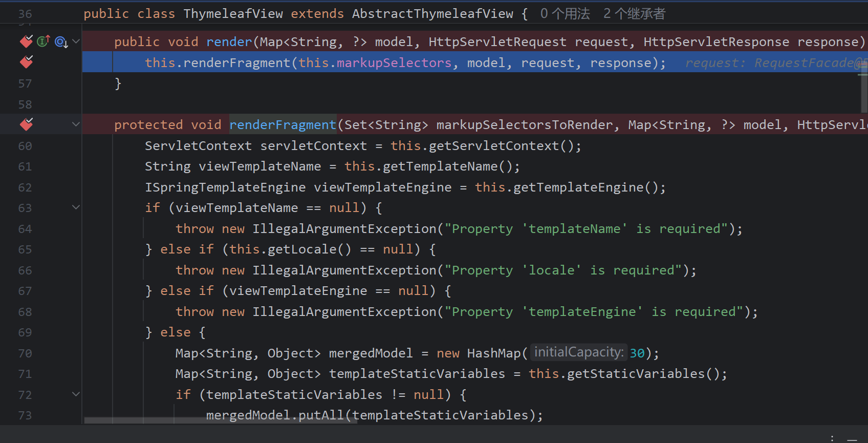Screen dimensions: 868x443
Task: Click the initialCapacity parameter hint
Action: click(x=578, y=352)
